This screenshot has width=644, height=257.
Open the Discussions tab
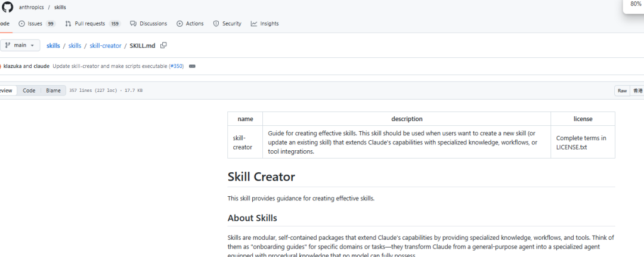point(148,24)
